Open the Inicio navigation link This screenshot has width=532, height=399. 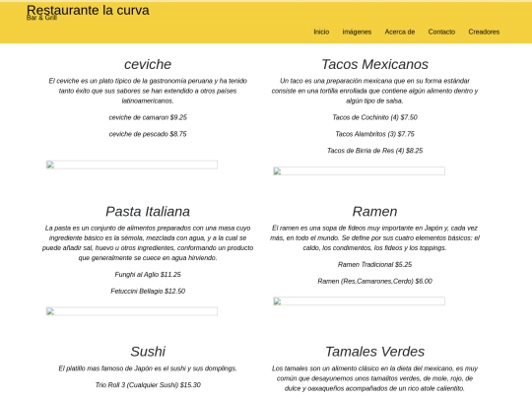(x=321, y=32)
